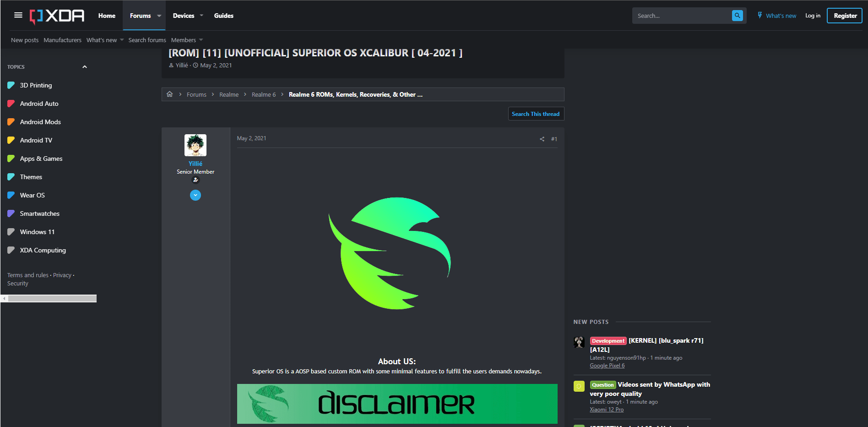868x427 pixels.
Task: Open Privacy link
Action: 62,275
